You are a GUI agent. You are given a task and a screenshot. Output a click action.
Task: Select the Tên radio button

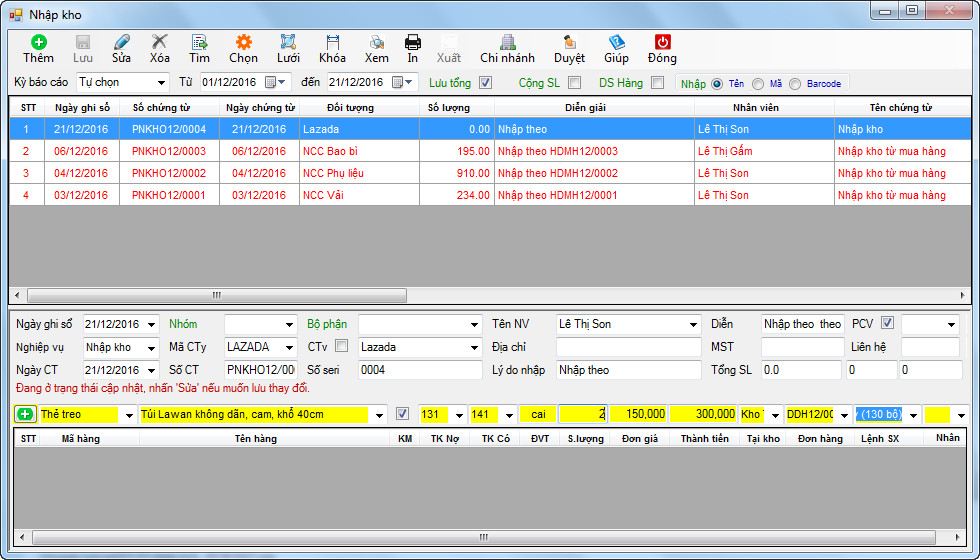click(717, 84)
